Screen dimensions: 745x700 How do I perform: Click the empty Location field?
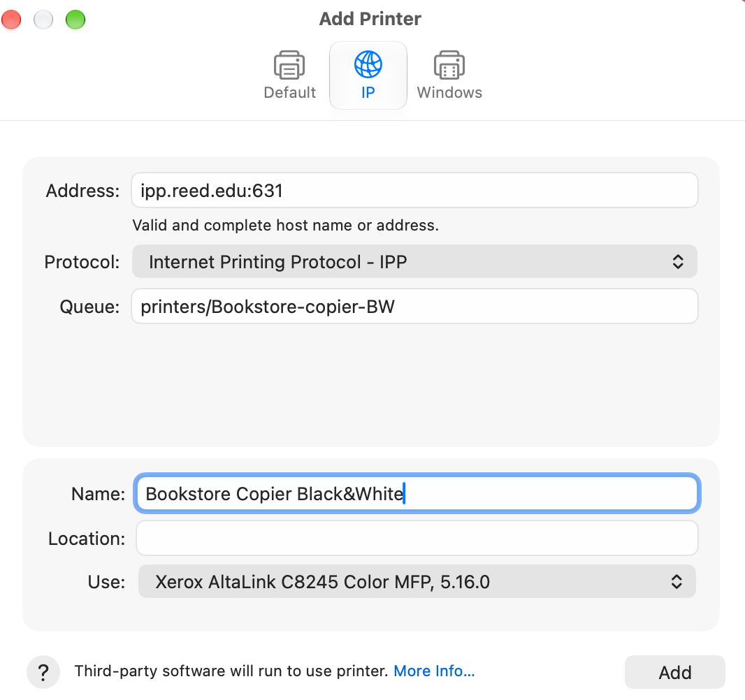tap(417, 538)
